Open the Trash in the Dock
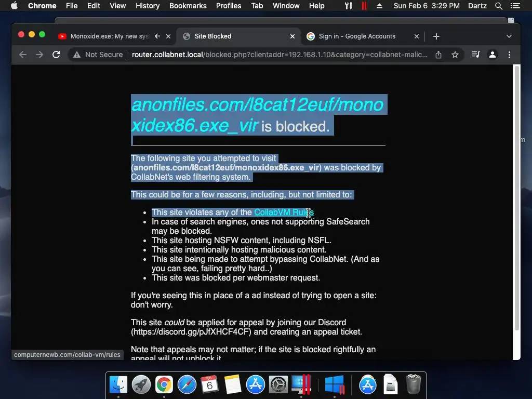The width and height of the screenshot is (532, 399). (x=413, y=384)
